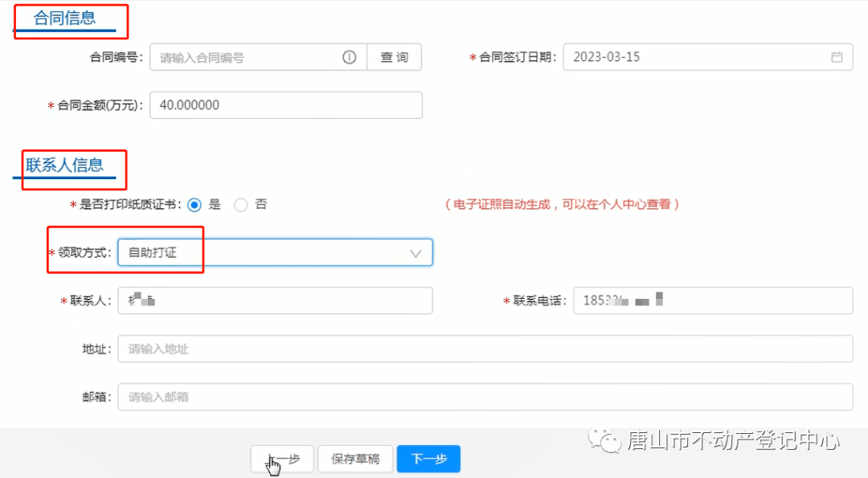Viewport: 868px width, 478px height.
Task: Open the 领取方式 dropdown arrow
Action: [x=416, y=252]
